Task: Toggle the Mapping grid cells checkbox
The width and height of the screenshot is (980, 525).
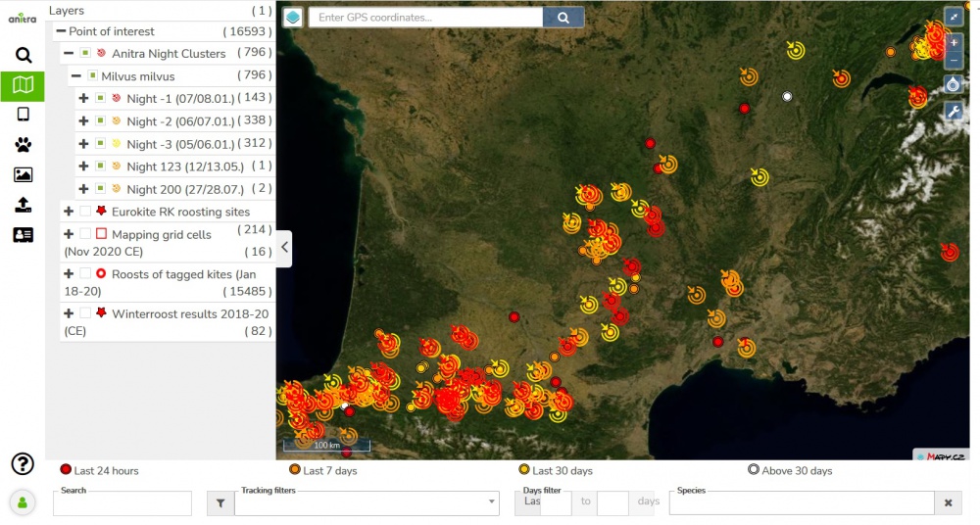Action: click(x=85, y=234)
